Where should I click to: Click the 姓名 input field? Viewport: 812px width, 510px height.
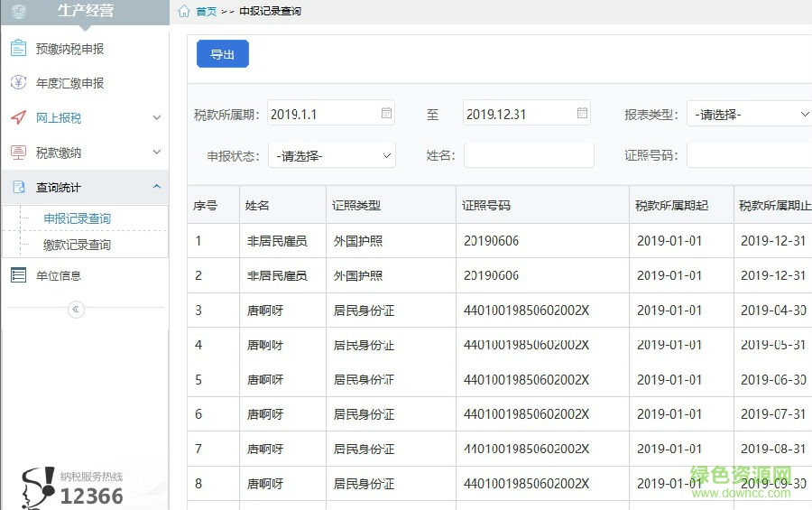pos(529,155)
